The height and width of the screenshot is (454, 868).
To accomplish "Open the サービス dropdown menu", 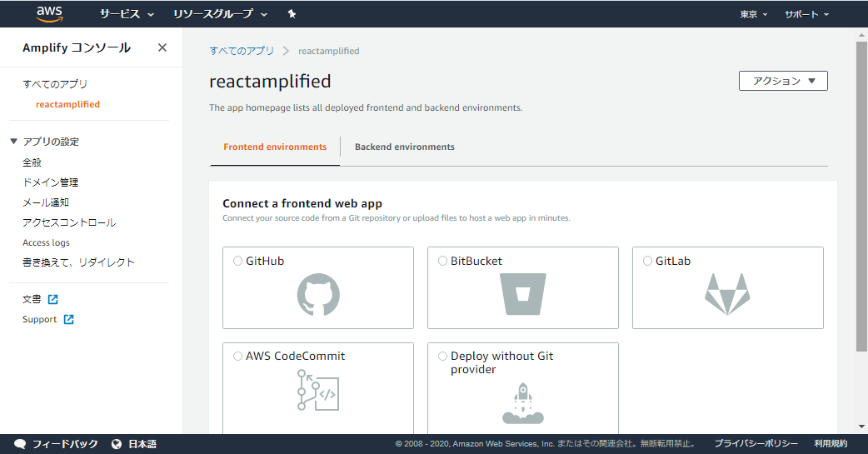I will pyautogui.click(x=127, y=14).
